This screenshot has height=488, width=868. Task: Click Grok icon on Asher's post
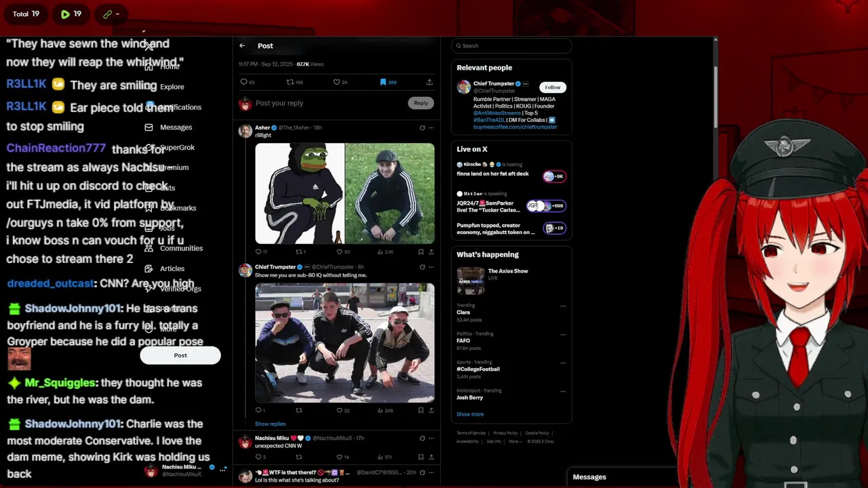point(422,127)
